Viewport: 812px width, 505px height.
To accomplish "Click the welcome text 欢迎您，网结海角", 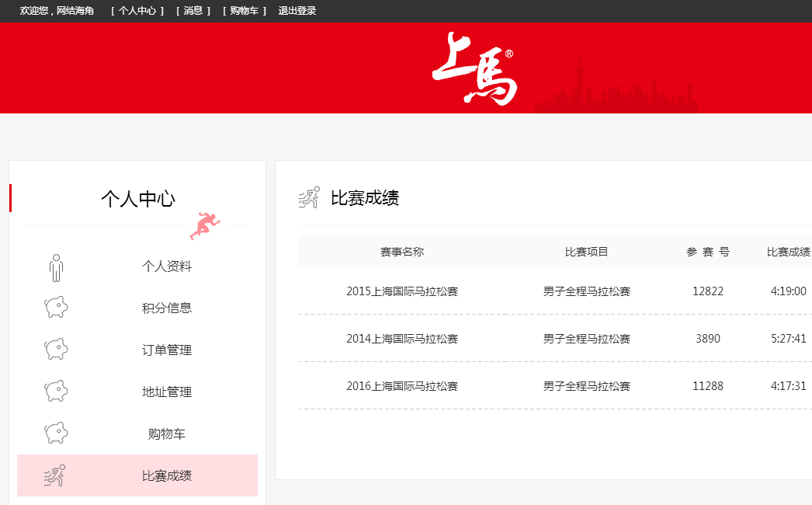I will point(57,11).
